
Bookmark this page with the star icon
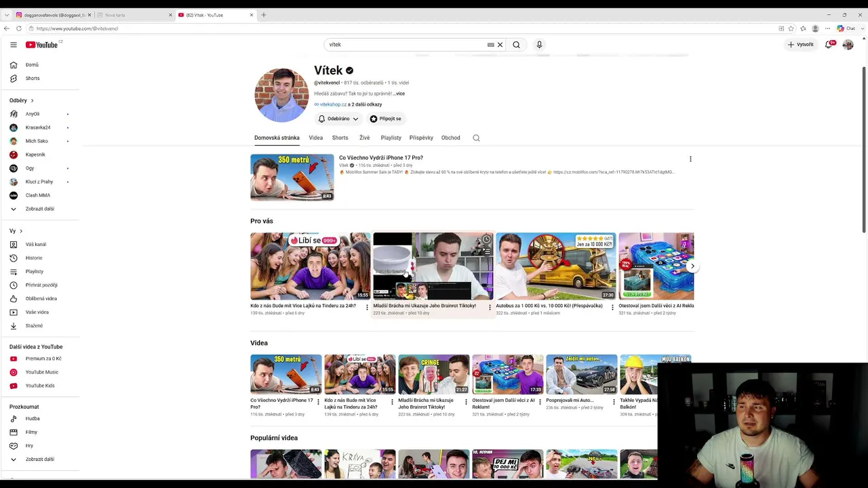[791, 28]
